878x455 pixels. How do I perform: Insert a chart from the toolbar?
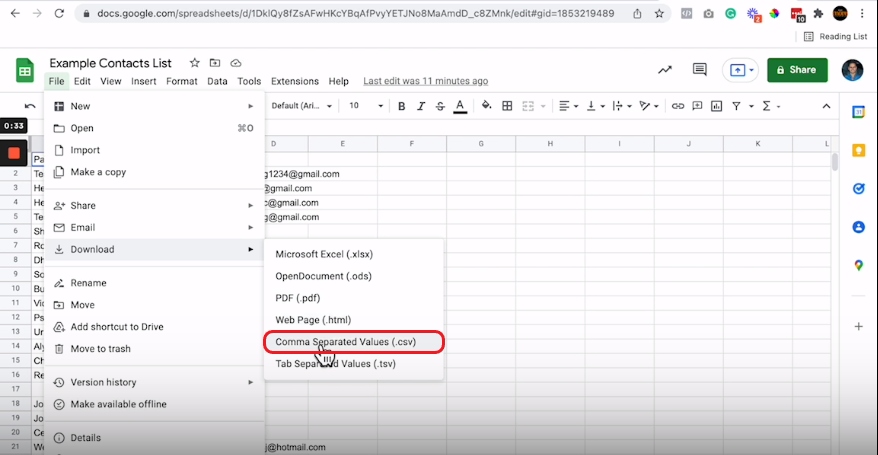tap(717, 106)
